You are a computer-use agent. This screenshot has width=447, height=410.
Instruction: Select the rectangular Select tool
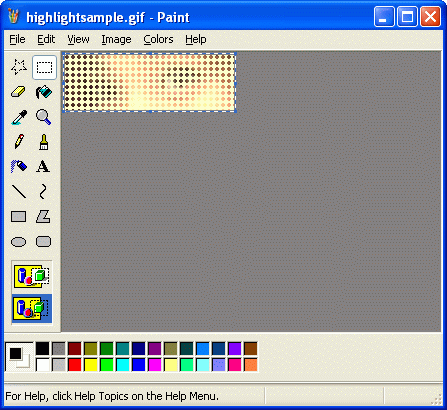44,67
